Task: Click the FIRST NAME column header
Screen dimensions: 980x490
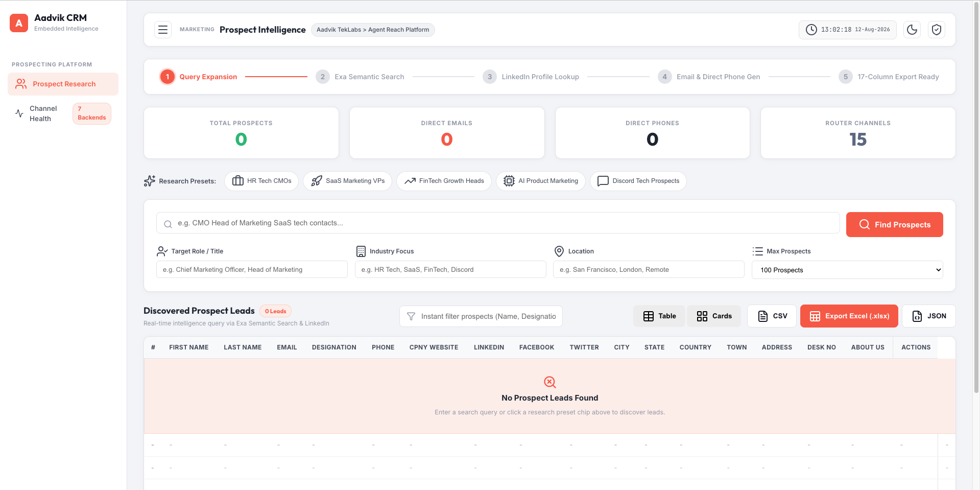Action: (x=189, y=347)
